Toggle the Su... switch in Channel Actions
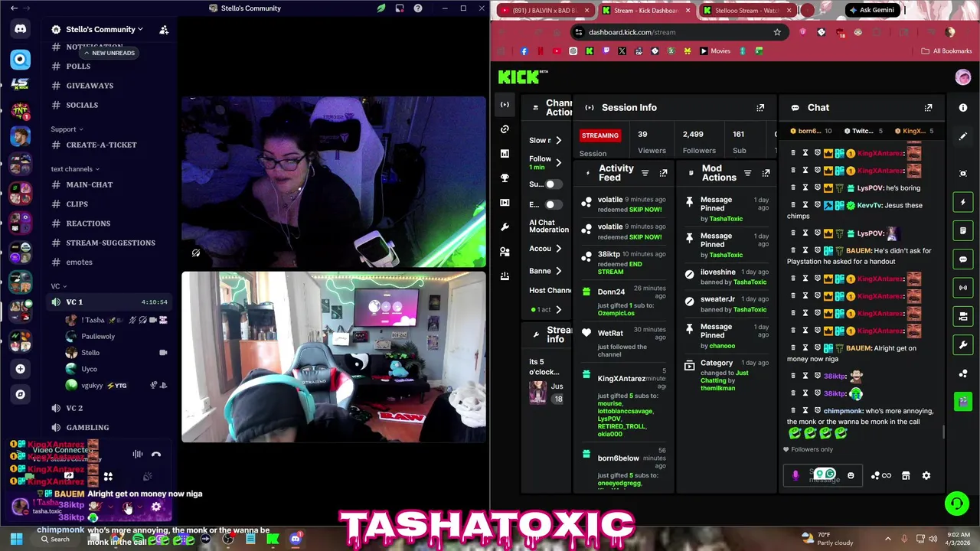The image size is (980, 551). 552,184
